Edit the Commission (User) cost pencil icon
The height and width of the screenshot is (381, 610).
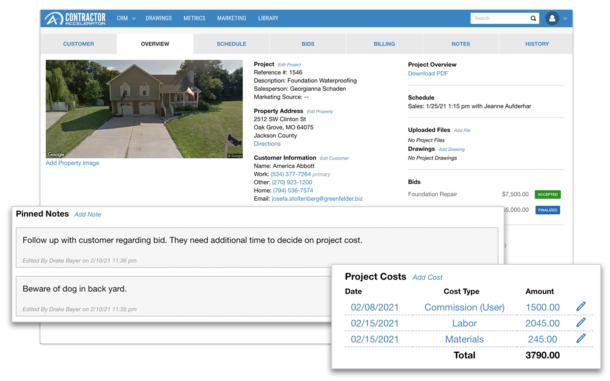(581, 306)
